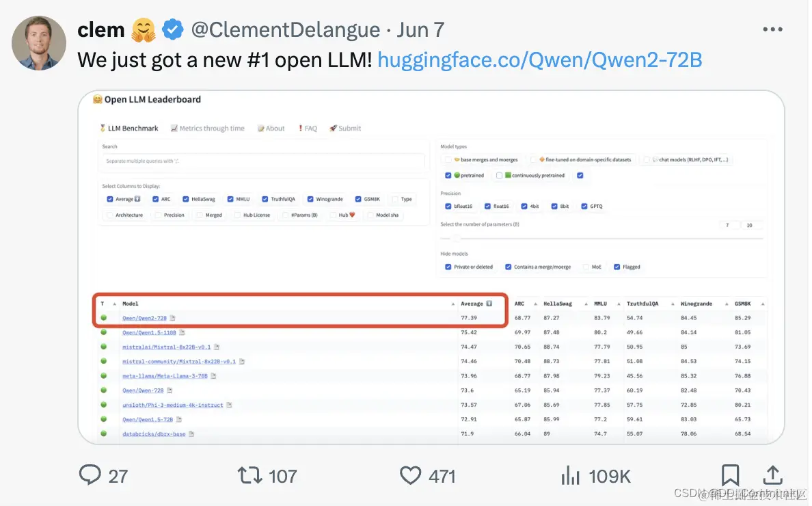Click the details icon beside unsloth/Phi-3-medium-4k-instruct

click(229, 405)
